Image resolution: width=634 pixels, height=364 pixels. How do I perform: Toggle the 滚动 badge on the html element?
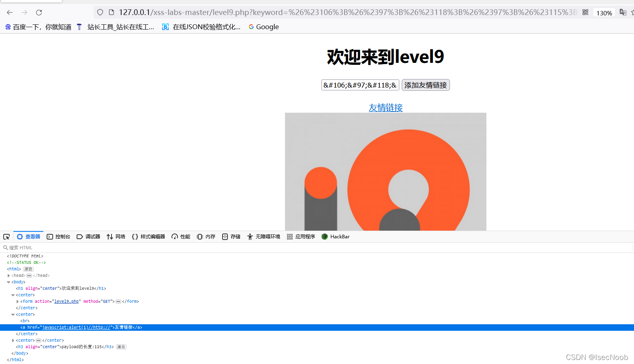(x=28, y=269)
